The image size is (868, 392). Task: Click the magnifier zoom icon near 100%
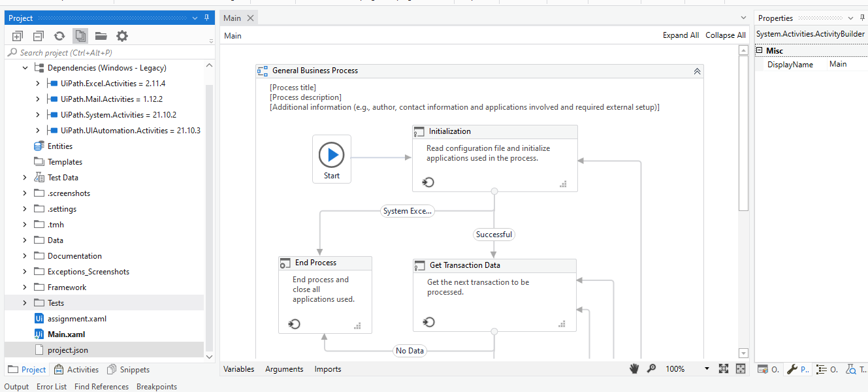[x=651, y=368]
